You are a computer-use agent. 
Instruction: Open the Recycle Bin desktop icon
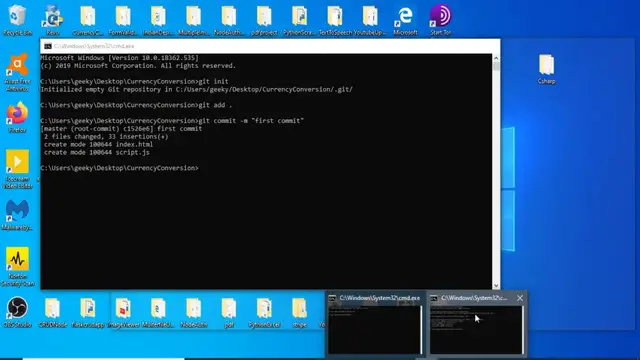(x=17, y=20)
